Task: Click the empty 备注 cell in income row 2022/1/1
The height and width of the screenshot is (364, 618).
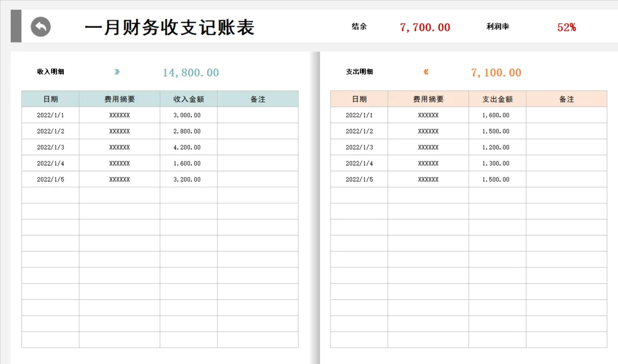Action: pos(257,115)
